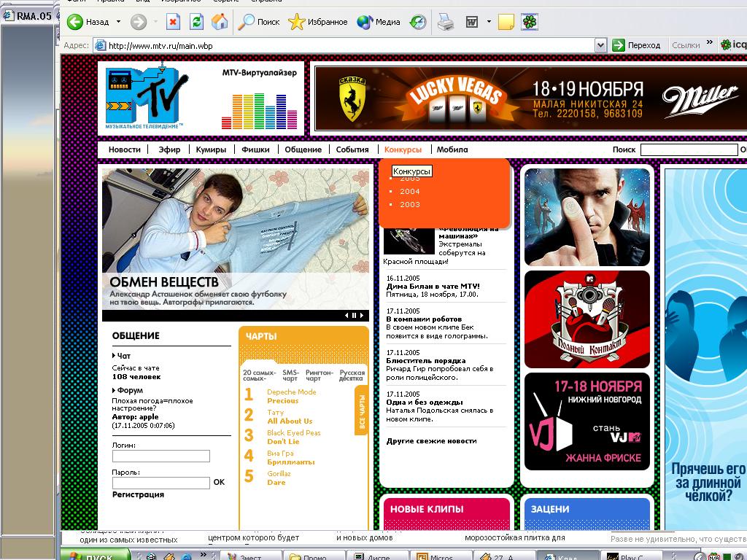Click the Forward arrow button
Screen dimensions: 747x560
click(138, 22)
